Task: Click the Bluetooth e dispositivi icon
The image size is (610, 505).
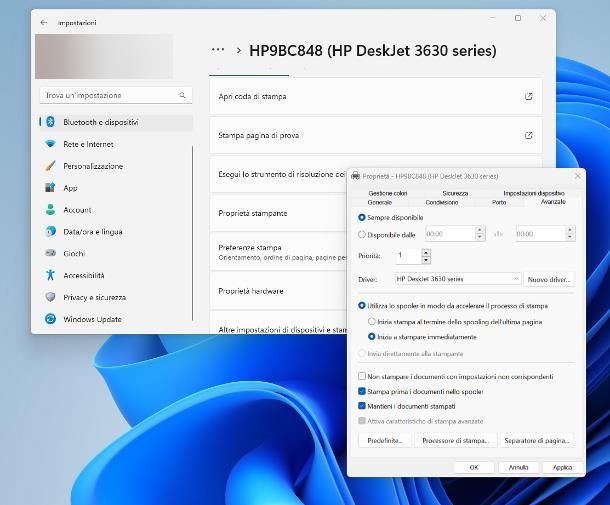Action: [51, 122]
